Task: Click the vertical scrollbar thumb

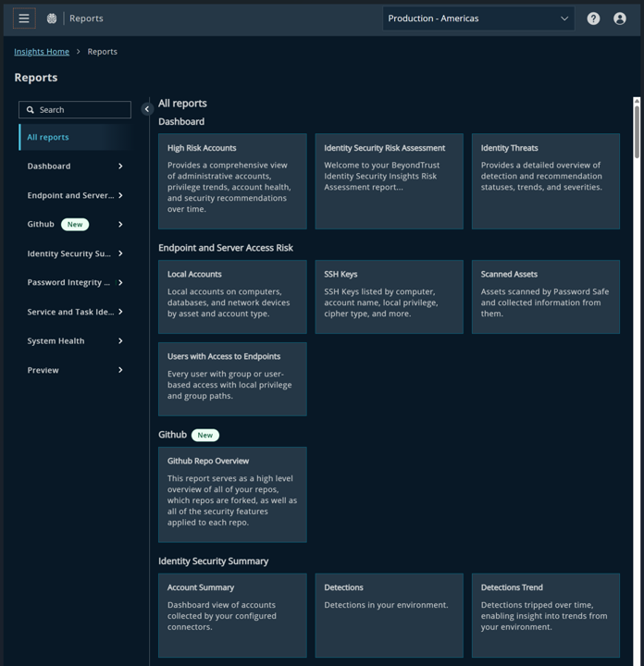Action: (x=637, y=131)
